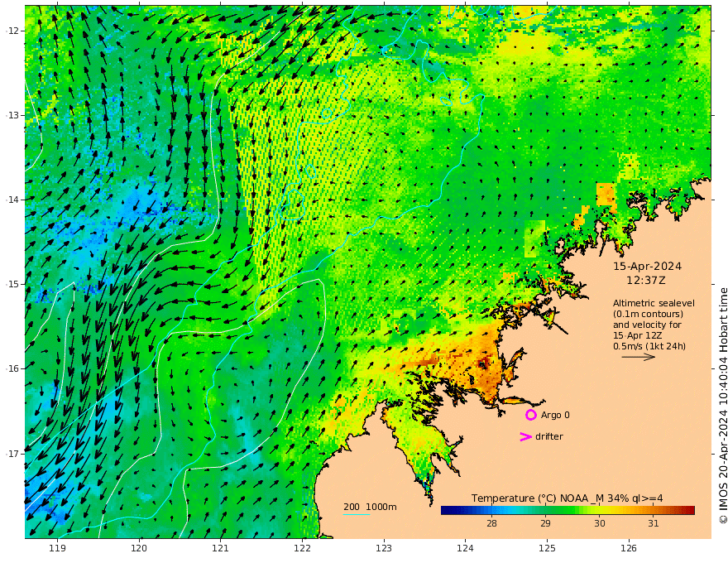Click the latitude axis label '-16'
This screenshot has height=563, width=728.
click(12, 368)
